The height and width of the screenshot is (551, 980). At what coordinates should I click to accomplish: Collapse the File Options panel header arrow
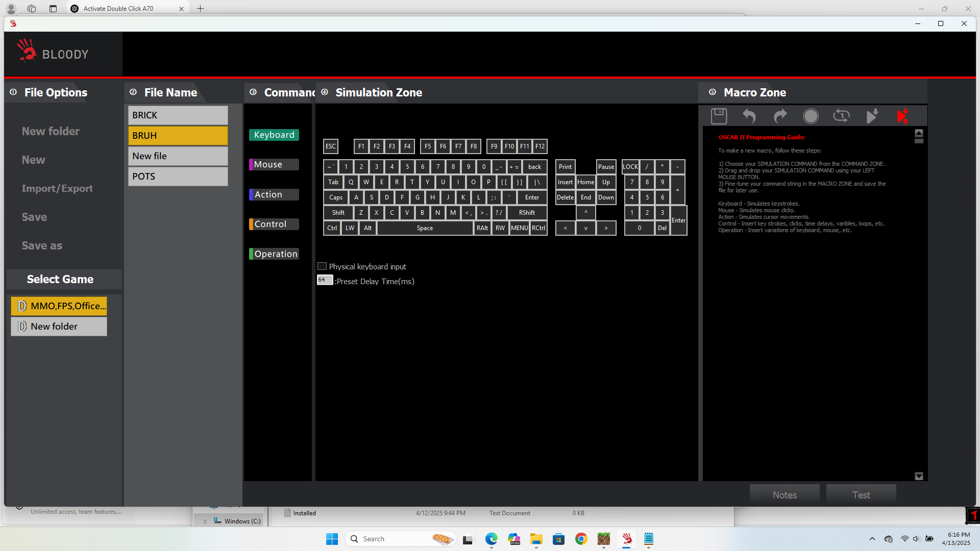pyautogui.click(x=14, y=92)
